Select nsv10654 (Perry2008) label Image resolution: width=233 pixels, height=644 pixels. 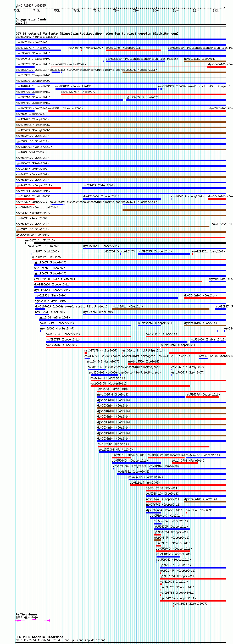pyautogui.click(x=31, y=218)
